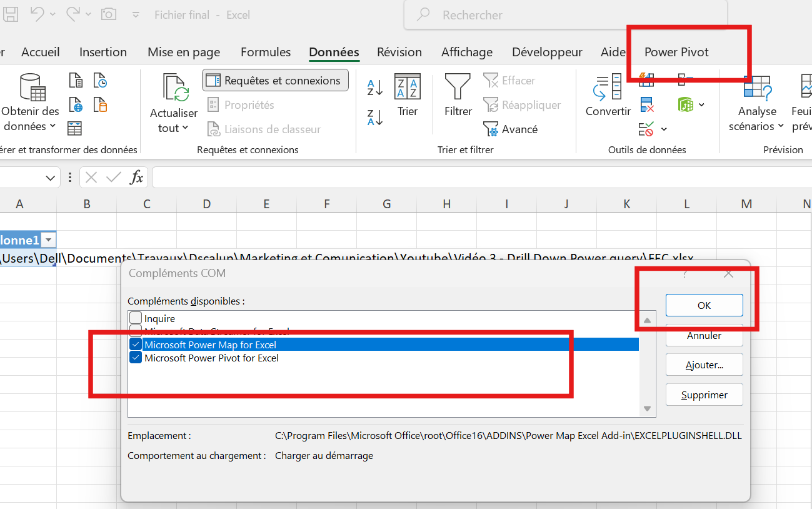
Task: Click the Recent Sources clock icon
Action: coord(100,80)
